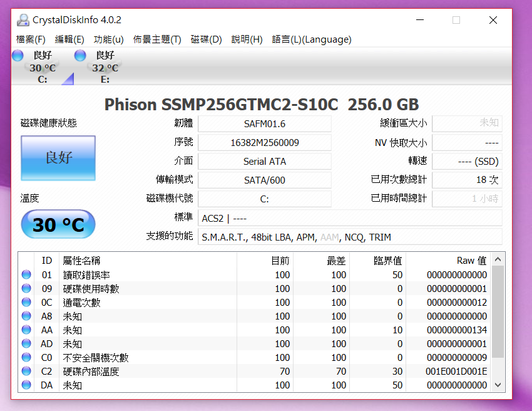Open the 功能(u) menu

coord(108,39)
